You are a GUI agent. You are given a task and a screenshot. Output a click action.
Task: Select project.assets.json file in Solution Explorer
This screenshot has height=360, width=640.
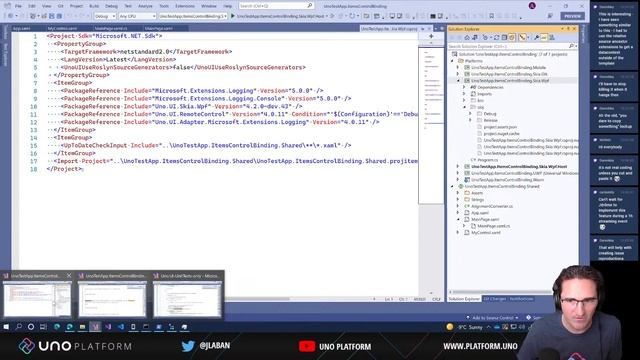(500, 127)
